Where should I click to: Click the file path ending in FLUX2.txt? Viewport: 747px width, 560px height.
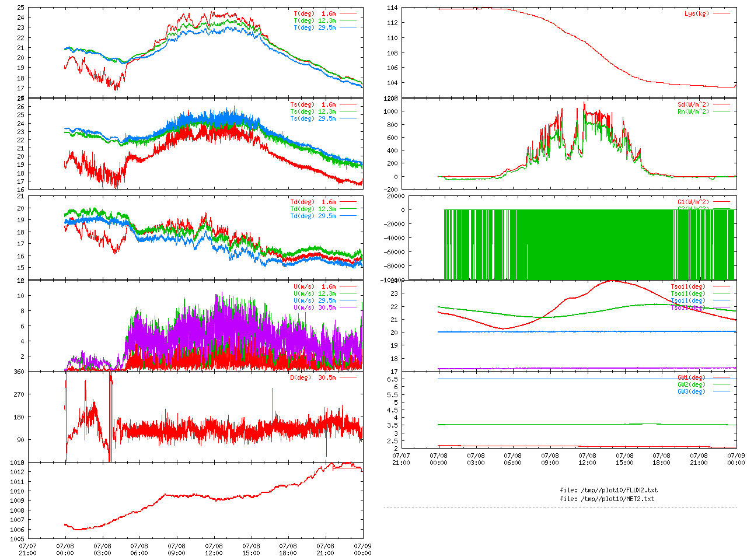[609, 490]
